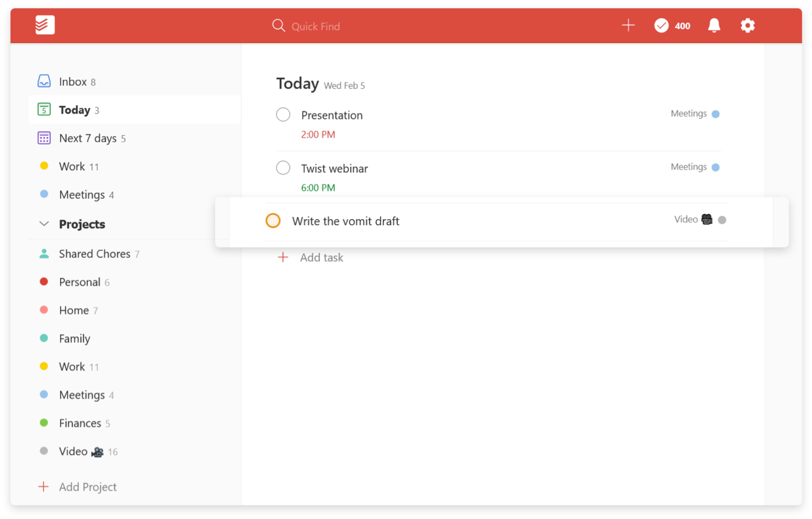Switch to the Today view
The image size is (812, 519).
click(74, 110)
